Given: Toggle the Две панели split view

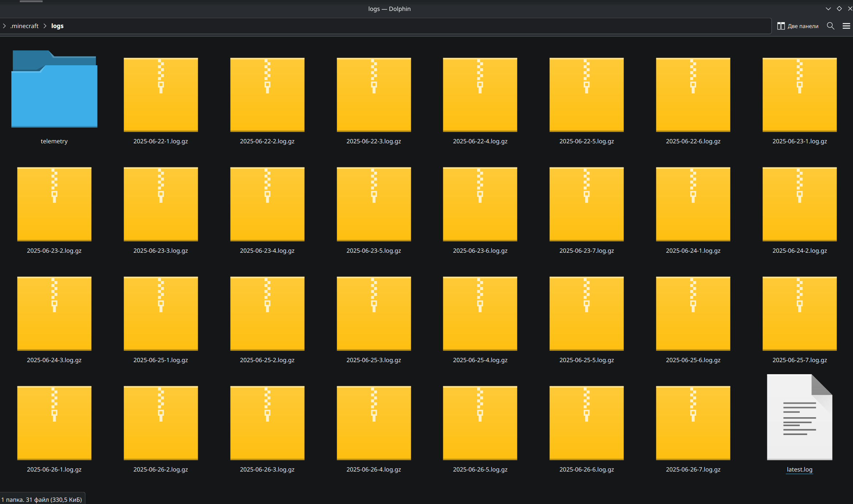Looking at the screenshot, I should coord(798,26).
